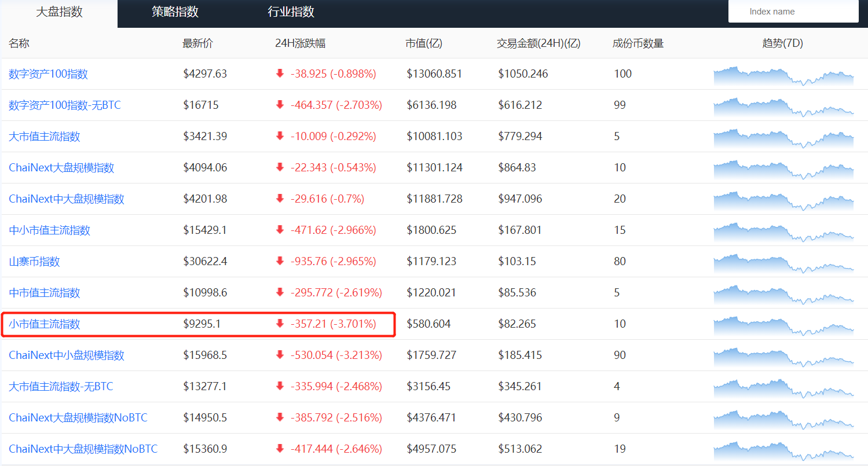Click the red down arrow beside -29.616

pyautogui.click(x=280, y=199)
